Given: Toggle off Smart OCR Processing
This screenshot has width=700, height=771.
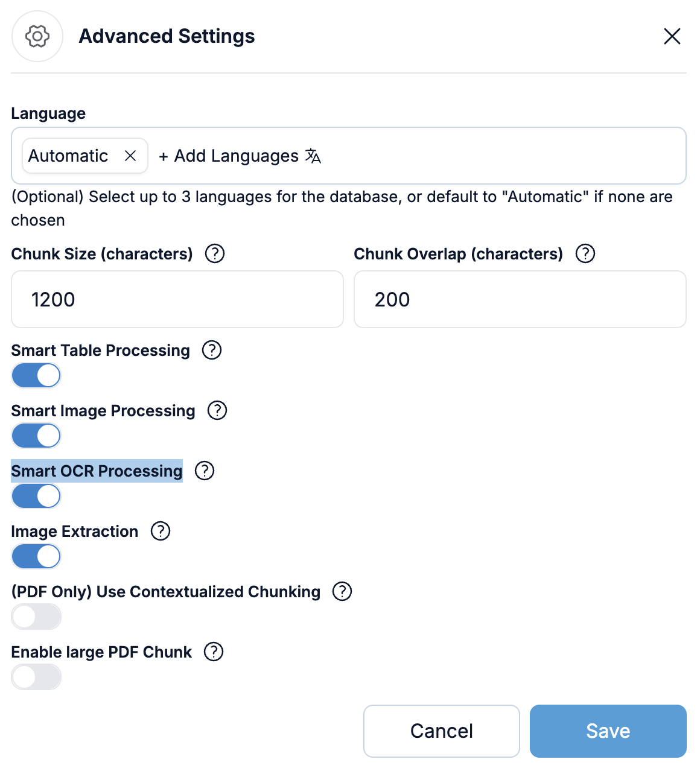Looking at the screenshot, I should (36, 496).
